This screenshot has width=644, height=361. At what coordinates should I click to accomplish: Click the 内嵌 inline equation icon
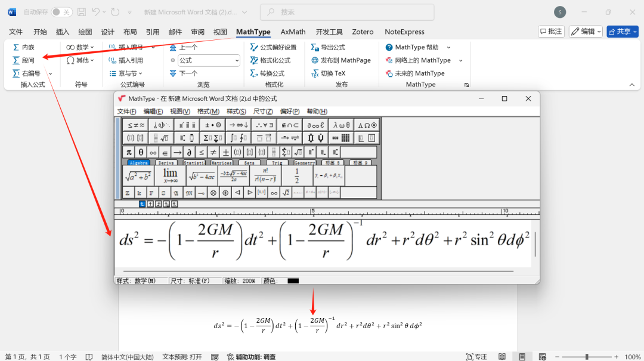tap(24, 47)
